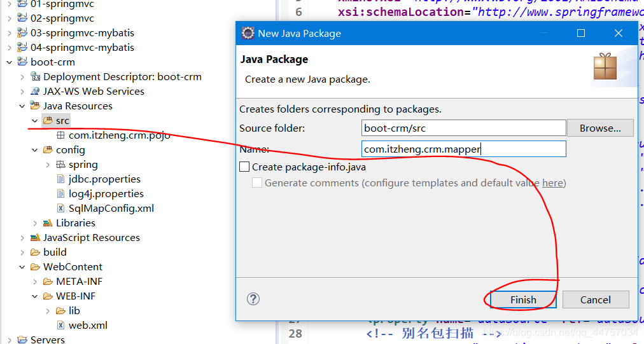Click the xsi:schemaLocation attribute in editor
Viewport: 644px width, 344px height.
(402, 12)
